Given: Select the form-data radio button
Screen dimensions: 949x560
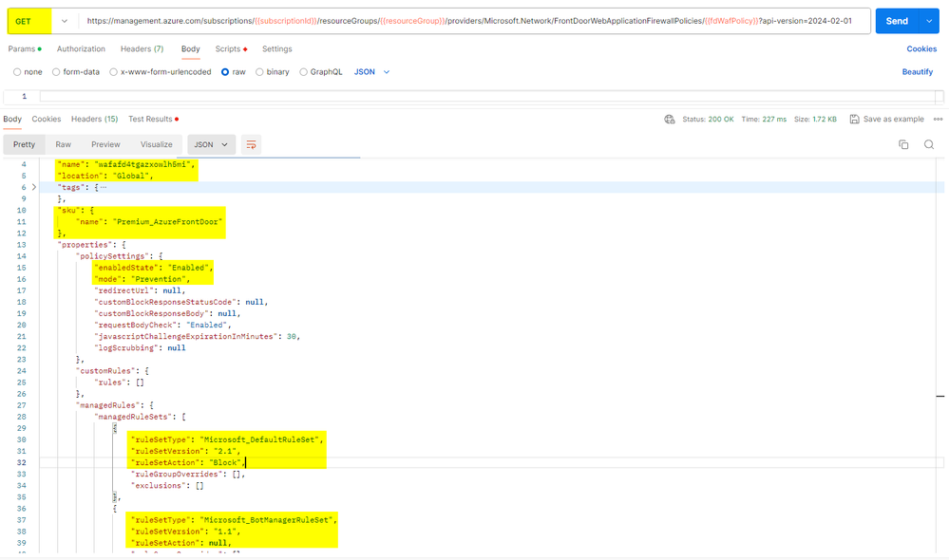Looking at the screenshot, I should point(56,72).
